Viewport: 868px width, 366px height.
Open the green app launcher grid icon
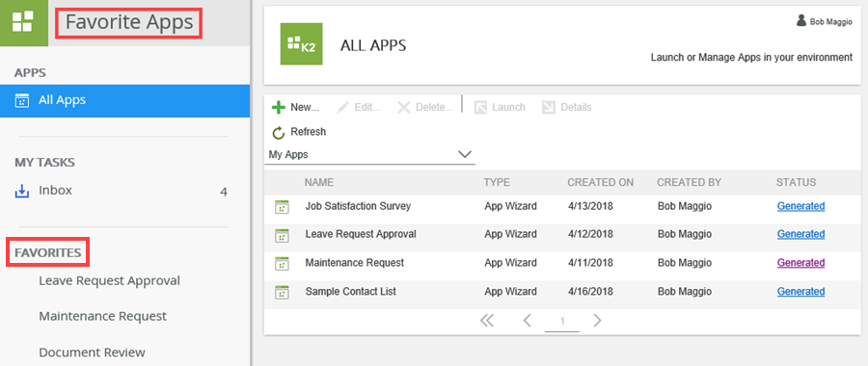coord(24,23)
